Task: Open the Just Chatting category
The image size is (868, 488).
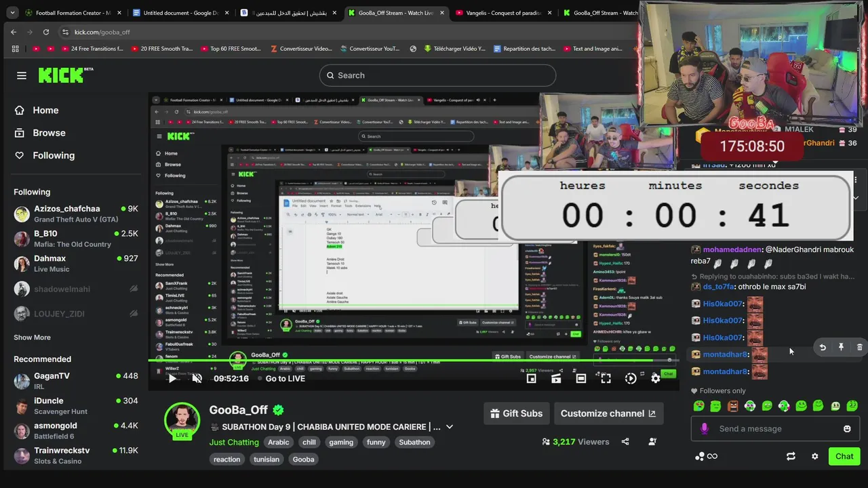Action: pos(234,442)
